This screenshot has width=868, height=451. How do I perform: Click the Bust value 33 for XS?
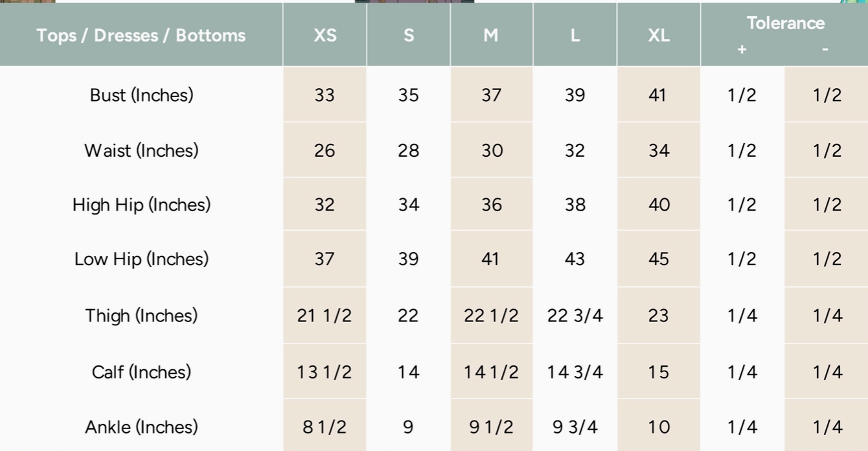click(x=325, y=95)
